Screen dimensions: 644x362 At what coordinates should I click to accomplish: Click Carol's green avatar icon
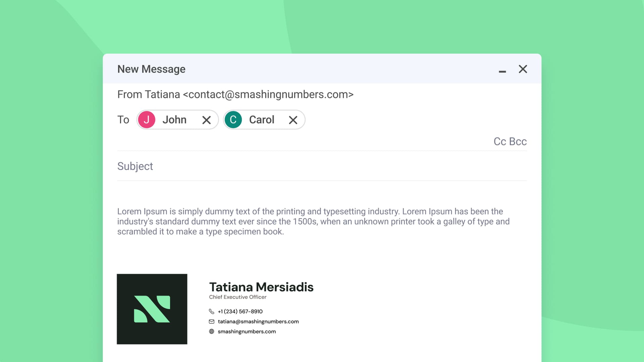233,120
